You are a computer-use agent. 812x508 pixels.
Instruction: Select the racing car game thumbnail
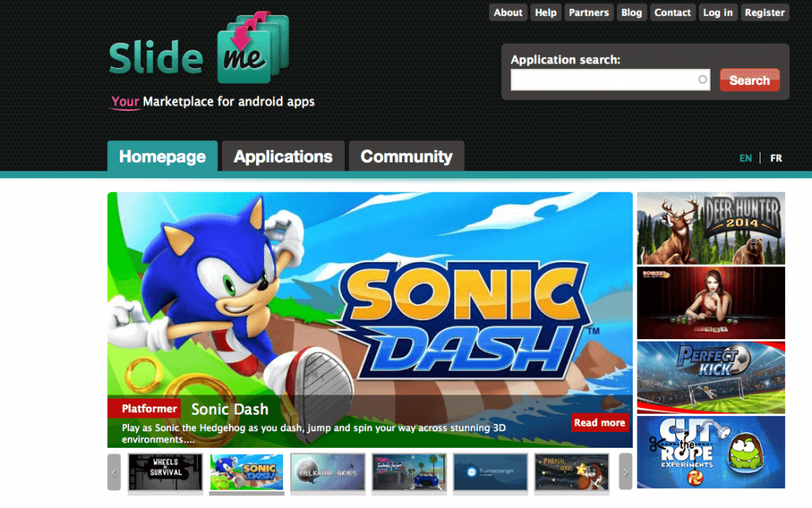click(409, 472)
